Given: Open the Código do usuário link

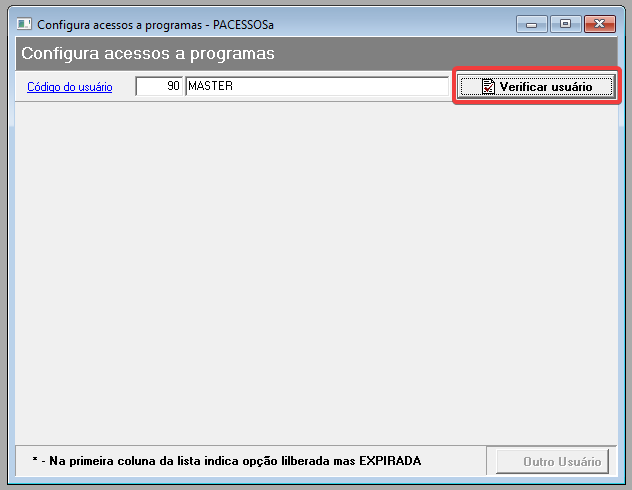Looking at the screenshot, I should [69, 87].
